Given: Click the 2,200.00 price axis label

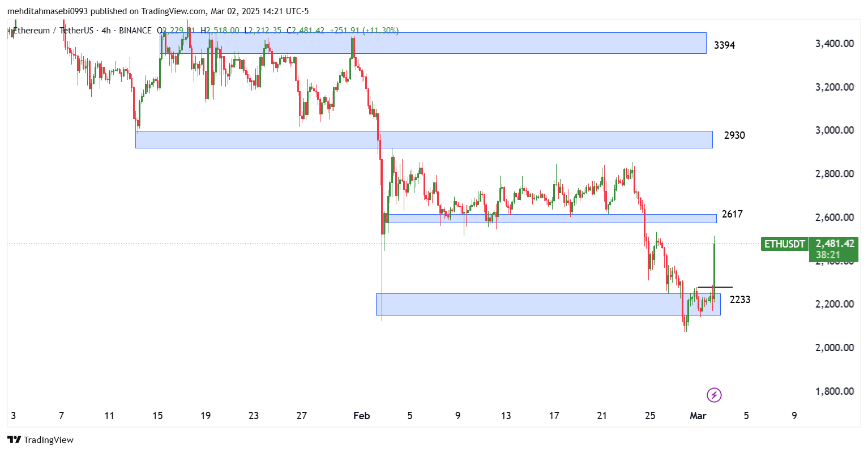Looking at the screenshot, I should pyautogui.click(x=835, y=304).
